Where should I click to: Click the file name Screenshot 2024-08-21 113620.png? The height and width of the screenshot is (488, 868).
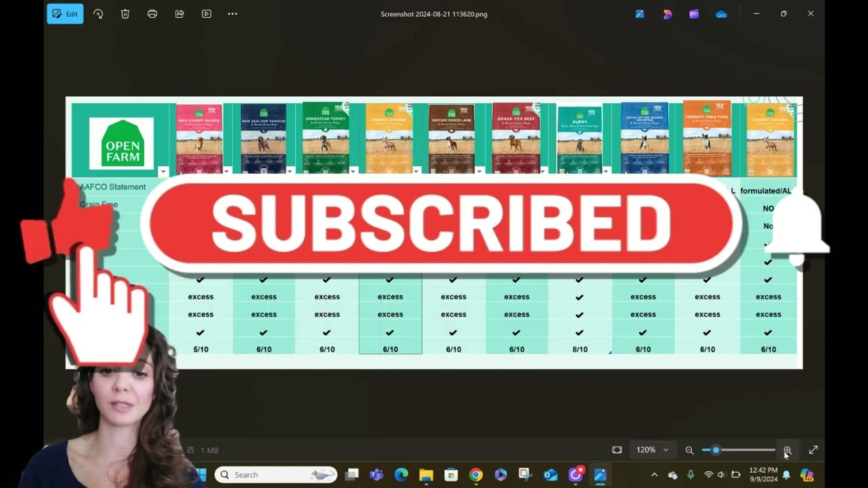434,14
